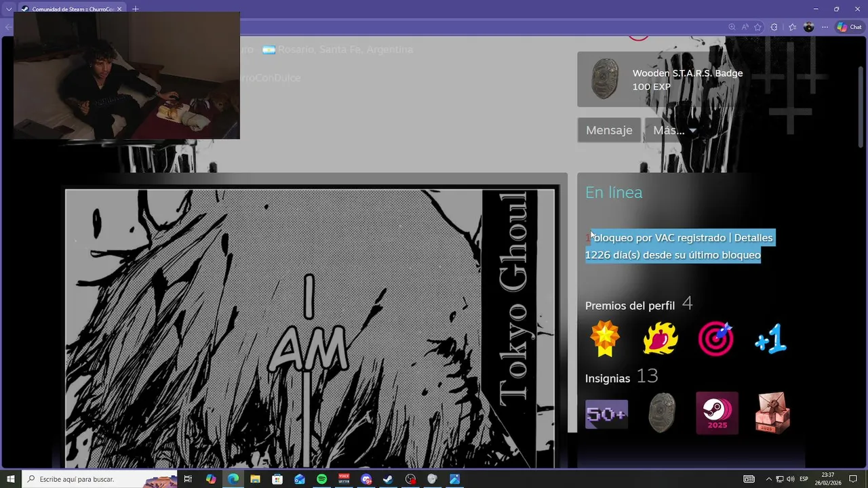Screen dimensions: 868x488
Task: Open the browser settings three-dot menu
Action: [x=825, y=27]
